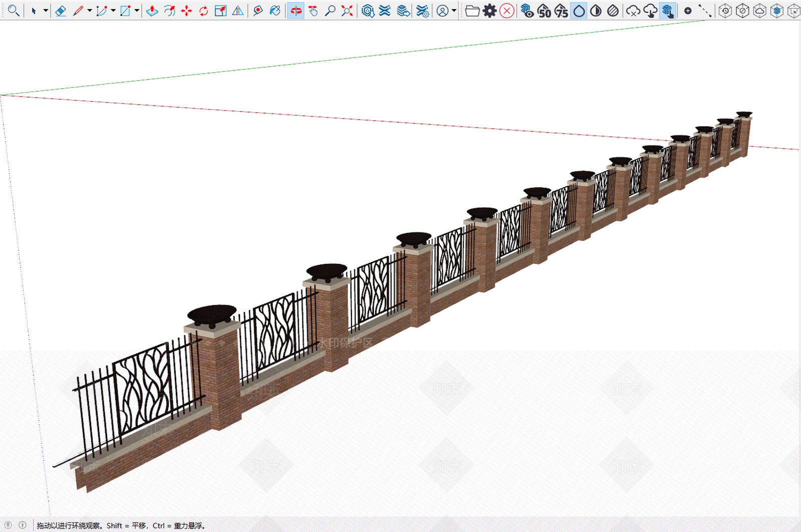Set the 75 percent opacity icon
The width and height of the screenshot is (801, 532).
561,11
